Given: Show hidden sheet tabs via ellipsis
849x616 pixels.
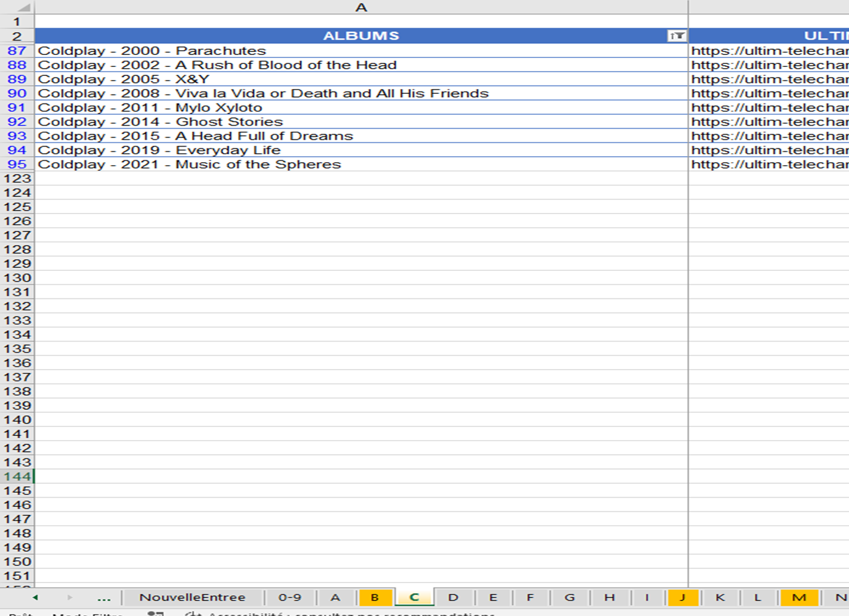Looking at the screenshot, I should tap(103, 597).
